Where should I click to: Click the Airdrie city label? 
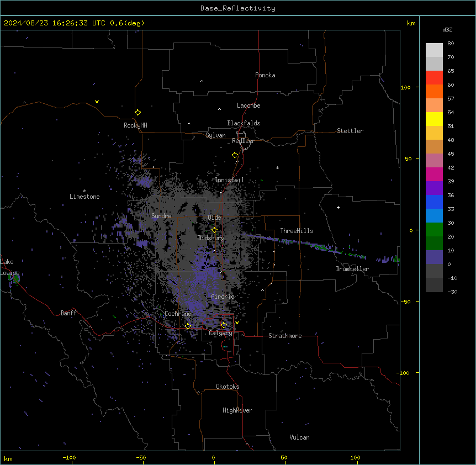[x=223, y=297]
